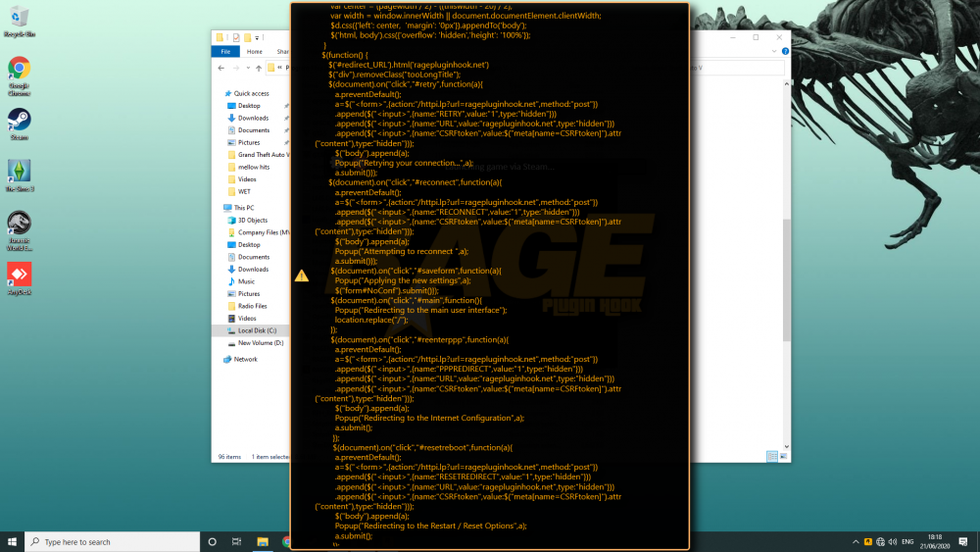Open the Steam desktop shortcut
This screenshot has height=552, width=980.
19,124
